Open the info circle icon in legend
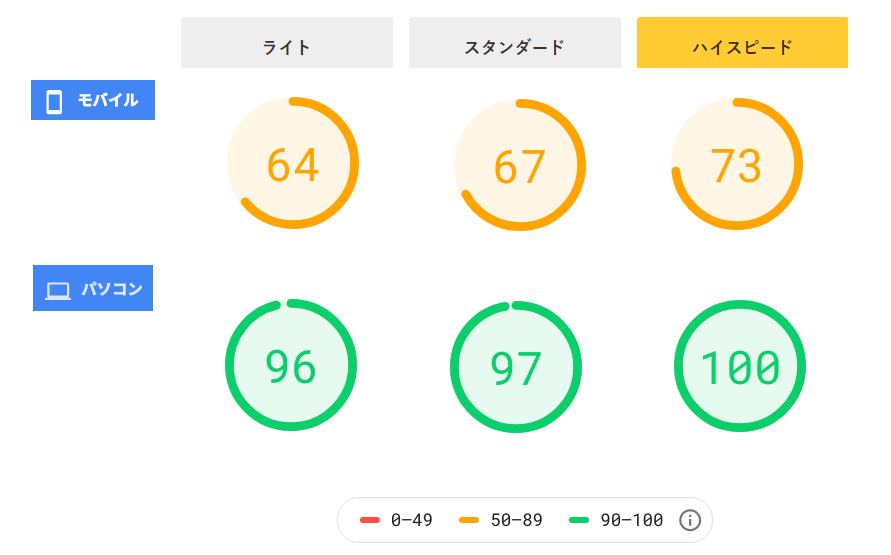This screenshot has height=555, width=891. click(x=690, y=520)
